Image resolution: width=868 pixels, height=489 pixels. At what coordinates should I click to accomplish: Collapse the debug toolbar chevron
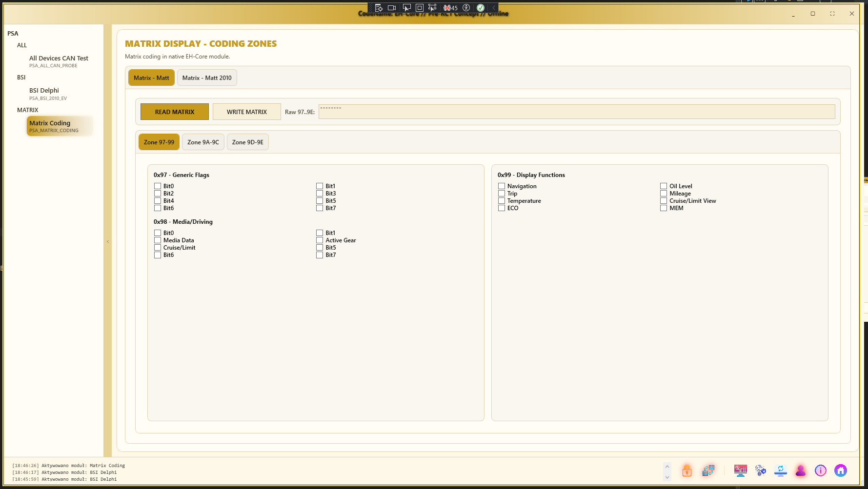point(493,8)
